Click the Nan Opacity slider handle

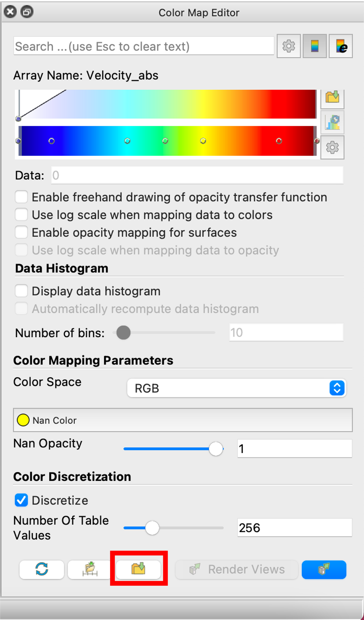pos(216,449)
